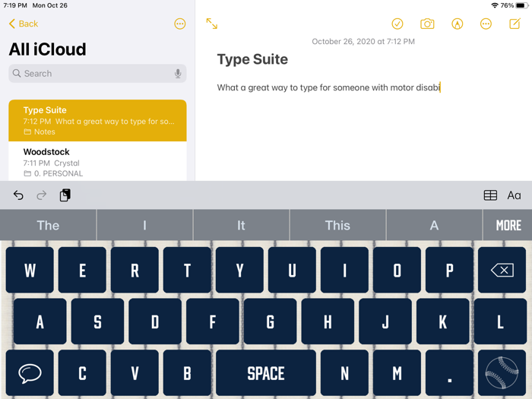Image resolution: width=532 pixels, height=399 pixels.
Task: Tap the Y key
Action: tap(239, 270)
